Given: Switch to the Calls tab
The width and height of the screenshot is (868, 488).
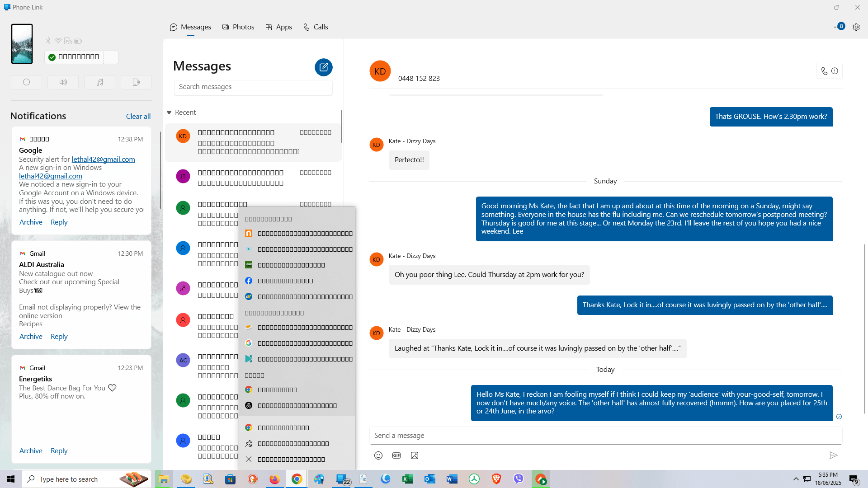Looking at the screenshot, I should 316,27.
